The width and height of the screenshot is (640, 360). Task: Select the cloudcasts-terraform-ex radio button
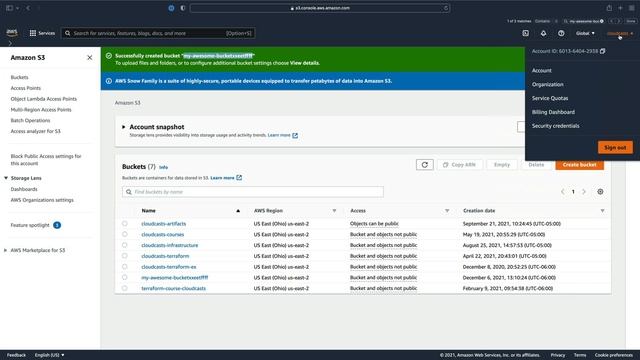click(124, 267)
